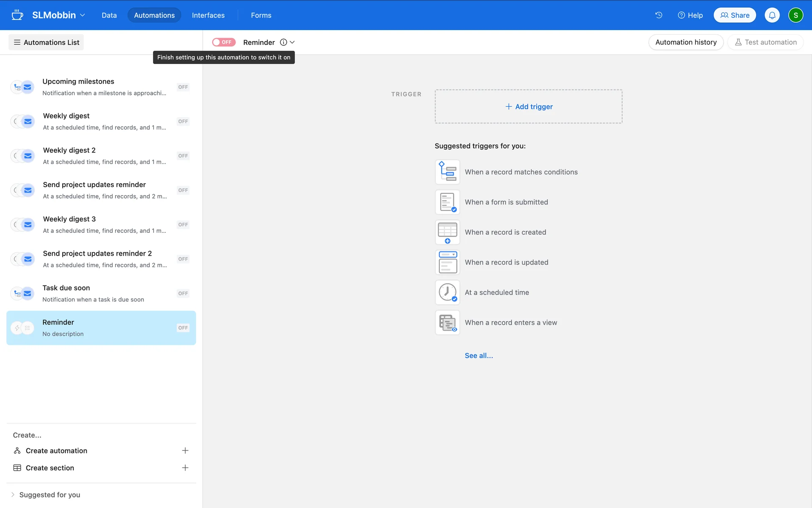Select 'At a scheduled time' clock icon
Viewport: 812px width, 508px height.
(x=447, y=293)
